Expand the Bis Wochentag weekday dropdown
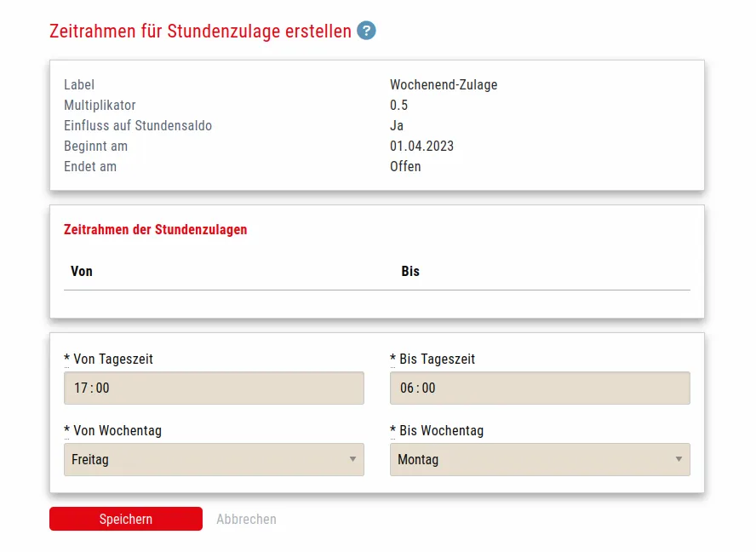 pos(540,459)
